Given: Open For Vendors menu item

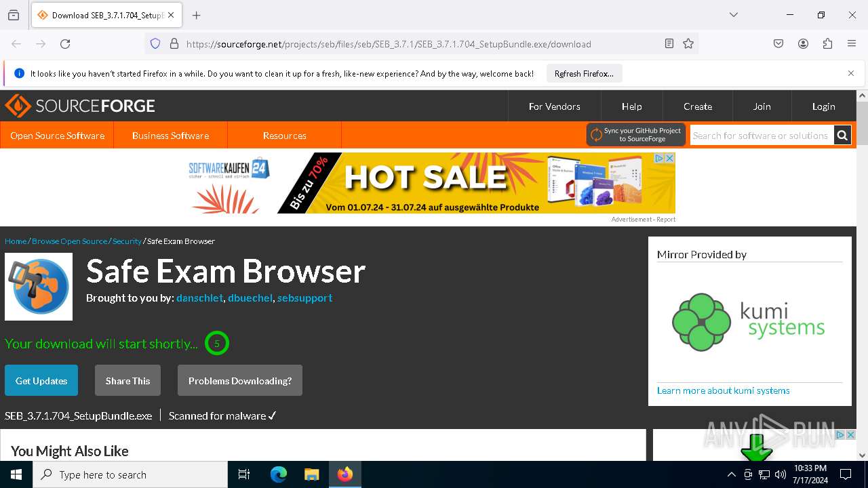Looking at the screenshot, I should [554, 106].
